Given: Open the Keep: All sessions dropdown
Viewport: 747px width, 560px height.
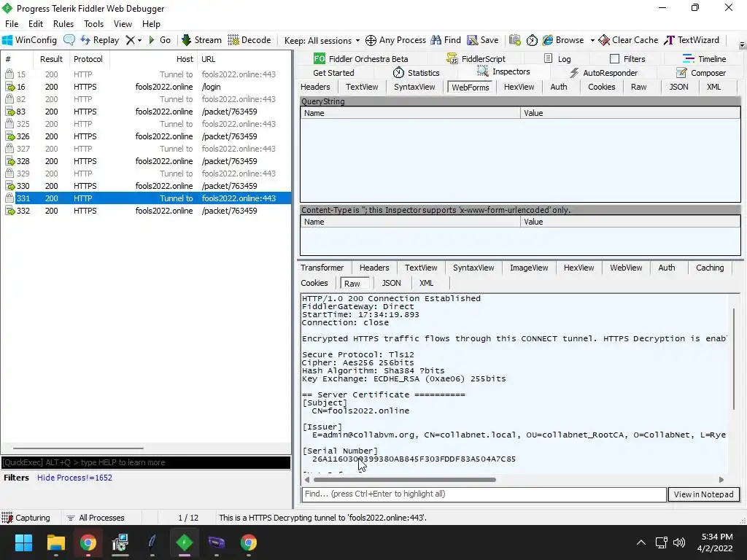Looking at the screenshot, I should [x=322, y=41].
